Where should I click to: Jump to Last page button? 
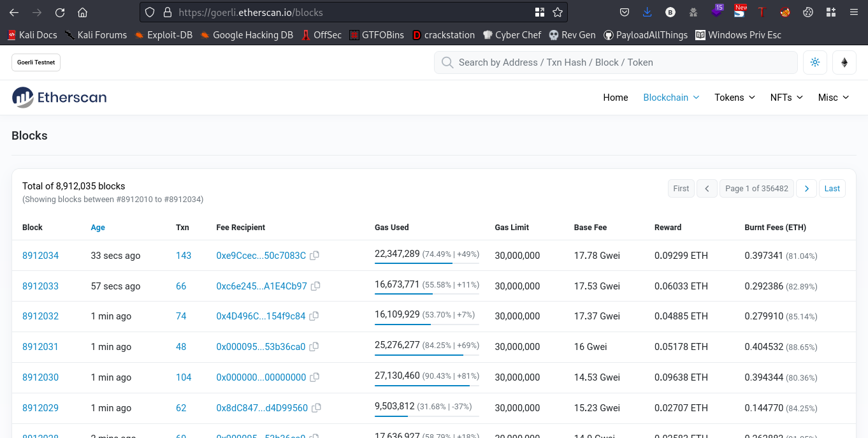832,188
